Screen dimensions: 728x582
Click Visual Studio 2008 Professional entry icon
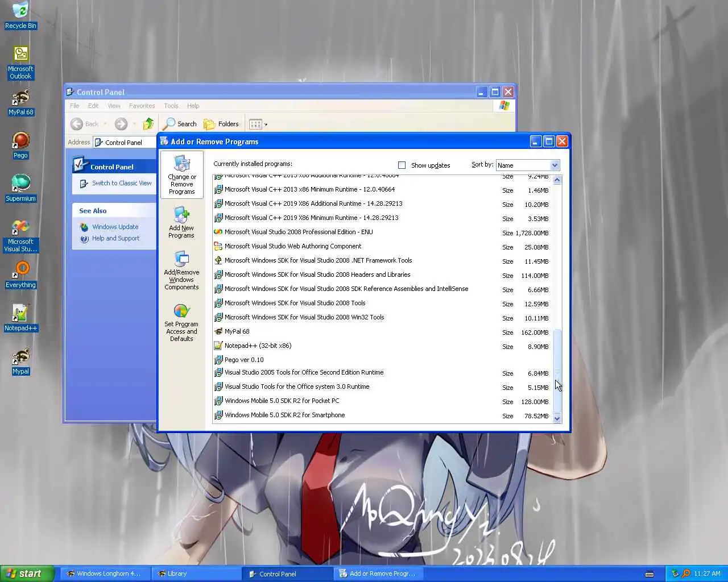[x=218, y=232]
